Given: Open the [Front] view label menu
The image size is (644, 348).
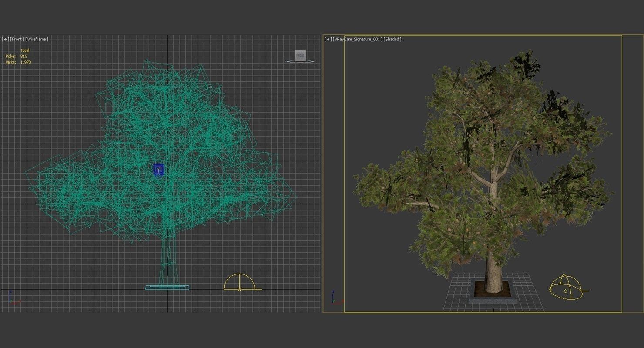Looking at the screenshot, I should point(17,39).
